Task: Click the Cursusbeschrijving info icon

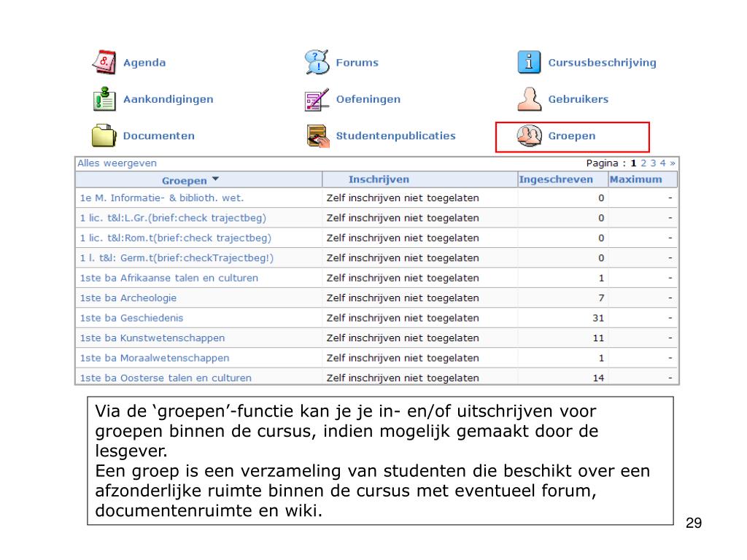Action: tap(530, 63)
